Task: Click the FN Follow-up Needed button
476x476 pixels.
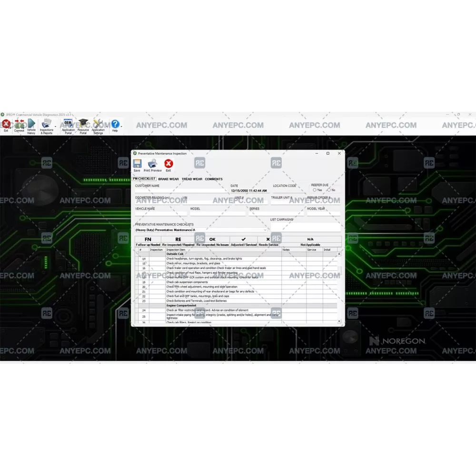Action: pos(148,241)
